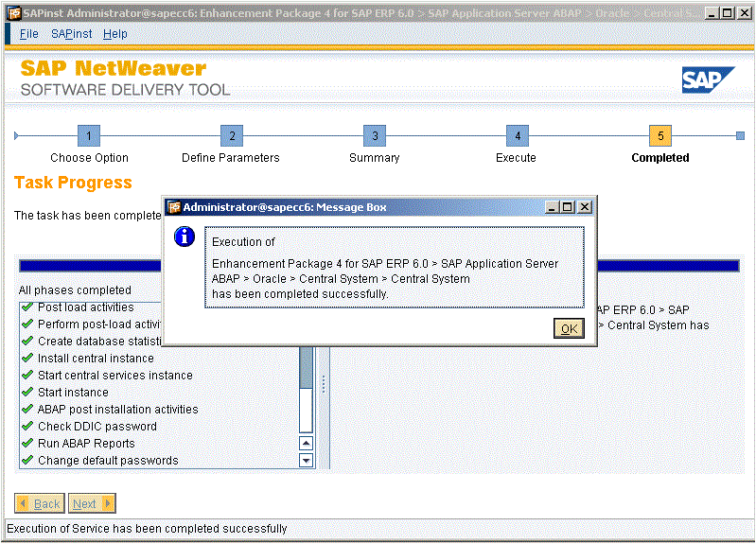Click the blue information icon in dialog
Image resolution: width=756 pixels, height=544 pixels.
[x=185, y=237]
